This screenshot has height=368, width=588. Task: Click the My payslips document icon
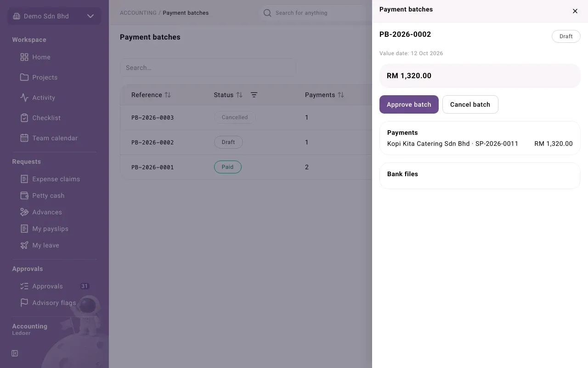coord(24,229)
